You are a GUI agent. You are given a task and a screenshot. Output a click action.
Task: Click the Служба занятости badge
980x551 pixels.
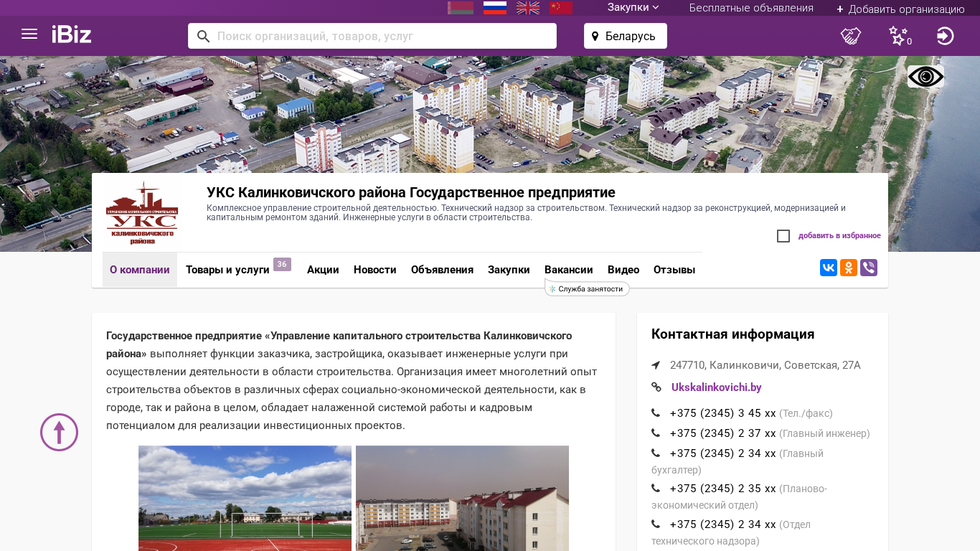coord(587,288)
